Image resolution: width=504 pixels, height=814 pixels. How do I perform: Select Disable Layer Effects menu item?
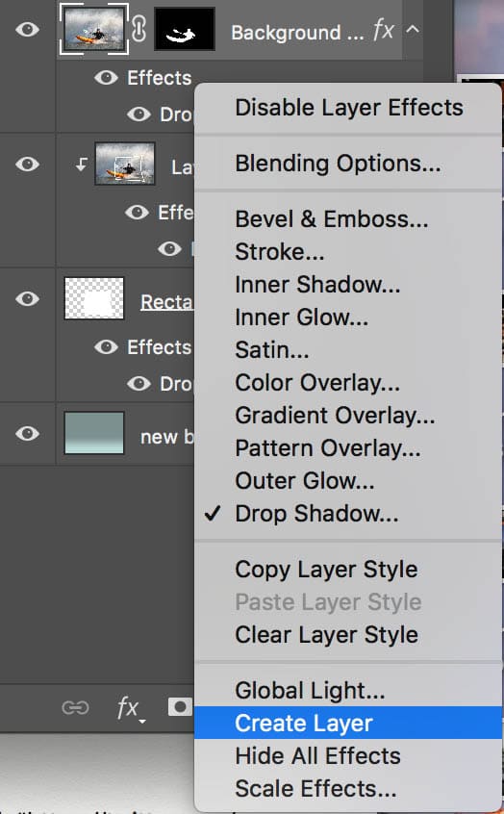point(348,108)
